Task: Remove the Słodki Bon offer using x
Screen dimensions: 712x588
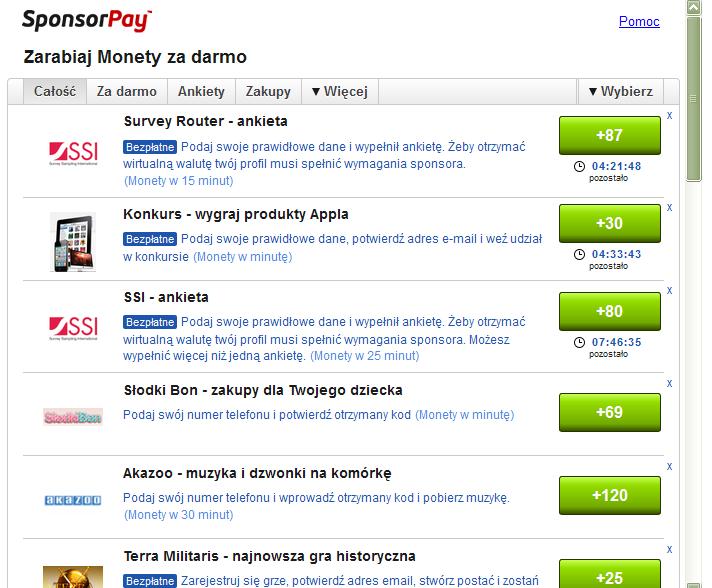Action: 669,383
